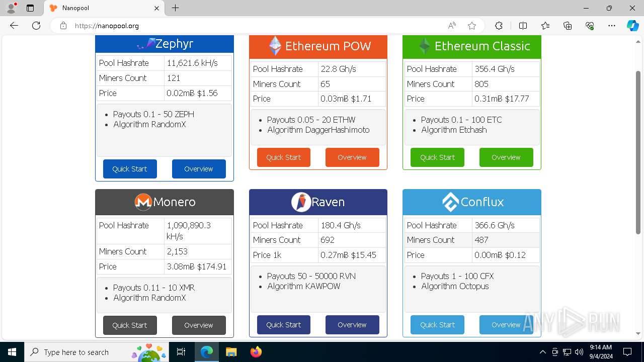This screenshot has height=362, width=644.
Task: Click the scrollbar down arrow
Action: (638, 333)
